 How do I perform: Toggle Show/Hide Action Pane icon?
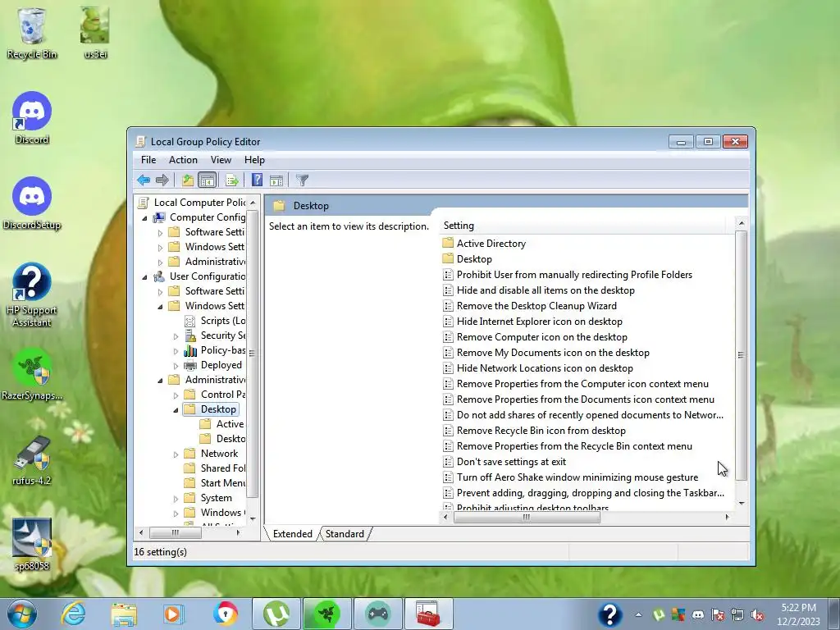(276, 180)
